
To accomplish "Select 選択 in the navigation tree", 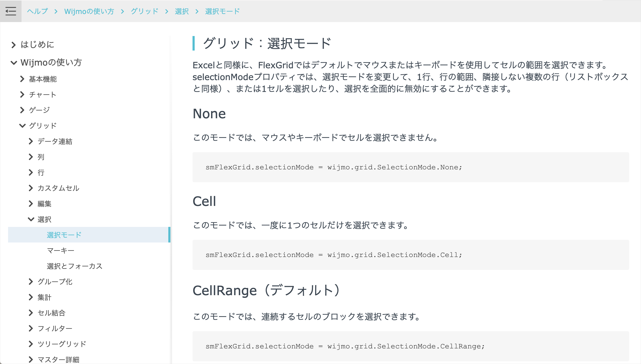I will pos(45,219).
